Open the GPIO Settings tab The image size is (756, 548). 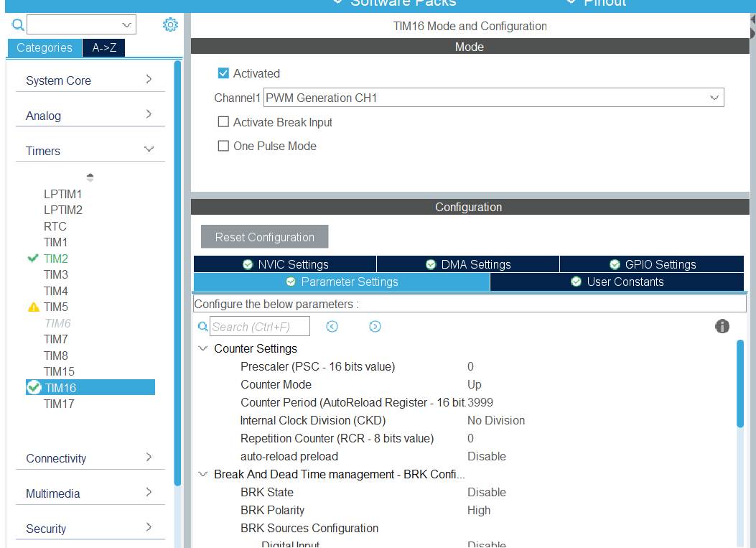tap(652, 264)
